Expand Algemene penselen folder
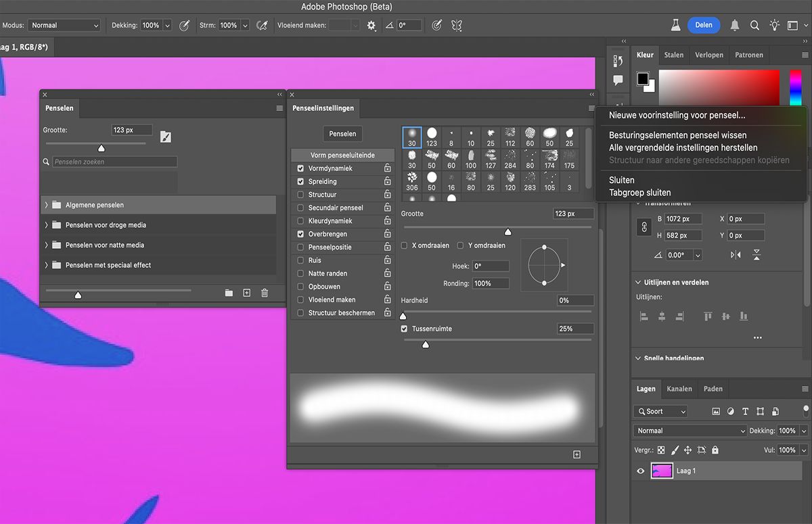 click(x=46, y=205)
